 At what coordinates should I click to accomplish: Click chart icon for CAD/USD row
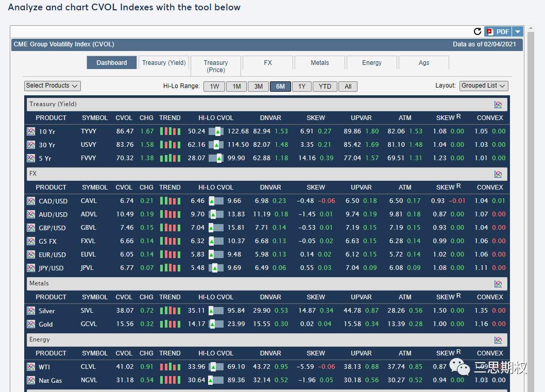click(31, 201)
